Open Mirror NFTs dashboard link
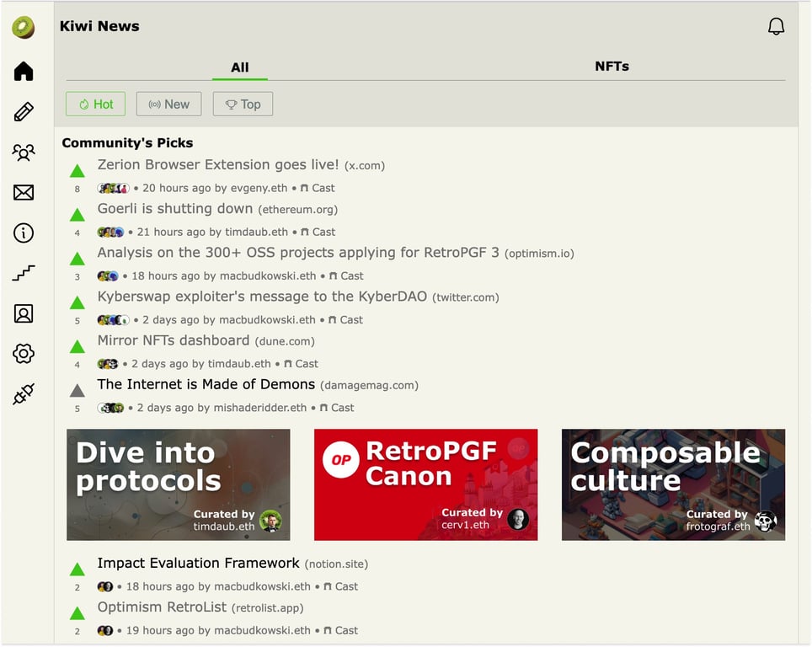Viewport: 812px width, 647px height. 174,340
